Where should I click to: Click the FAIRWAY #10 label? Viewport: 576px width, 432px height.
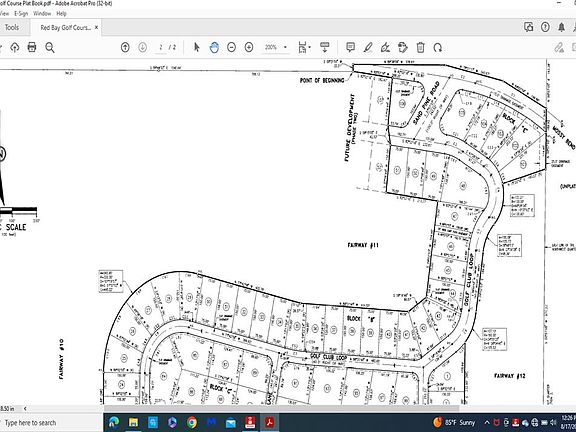61,359
